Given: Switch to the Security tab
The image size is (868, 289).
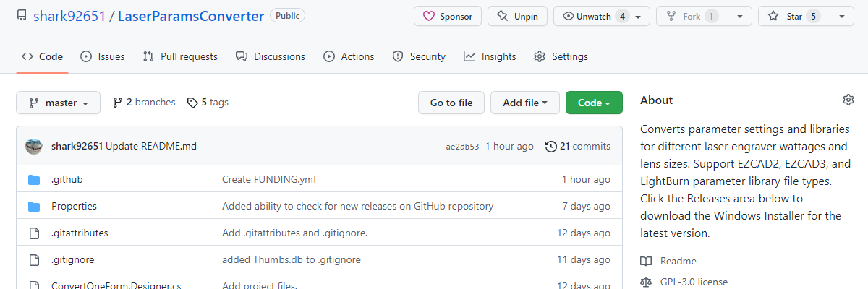Looking at the screenshot, I should coord(419,56).
